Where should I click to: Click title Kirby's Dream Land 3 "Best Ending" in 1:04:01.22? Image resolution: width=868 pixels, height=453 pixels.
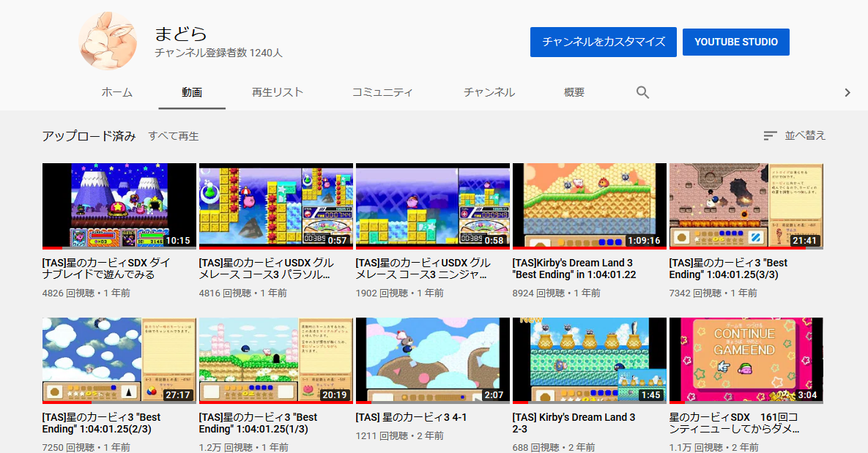pyautogui.click(x=574, y=269)
